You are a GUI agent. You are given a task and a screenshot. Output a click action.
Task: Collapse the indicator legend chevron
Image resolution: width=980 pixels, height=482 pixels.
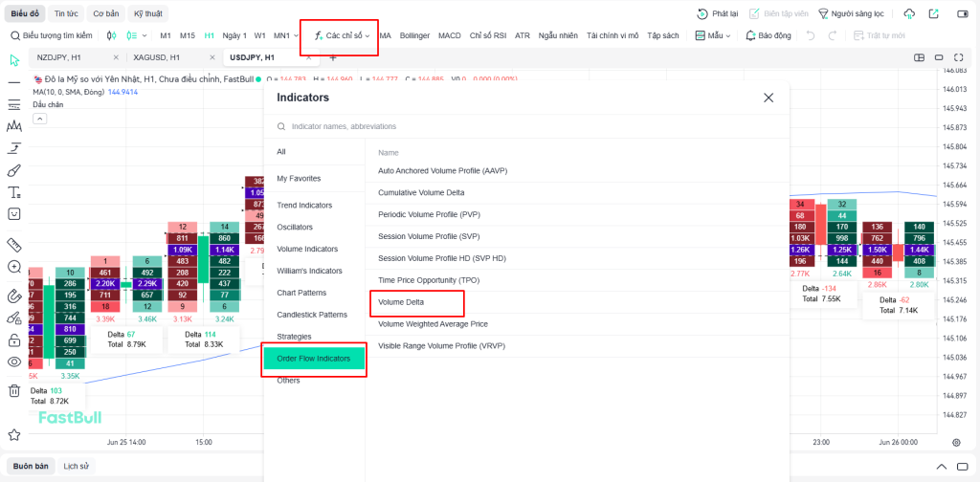point(39,118)
